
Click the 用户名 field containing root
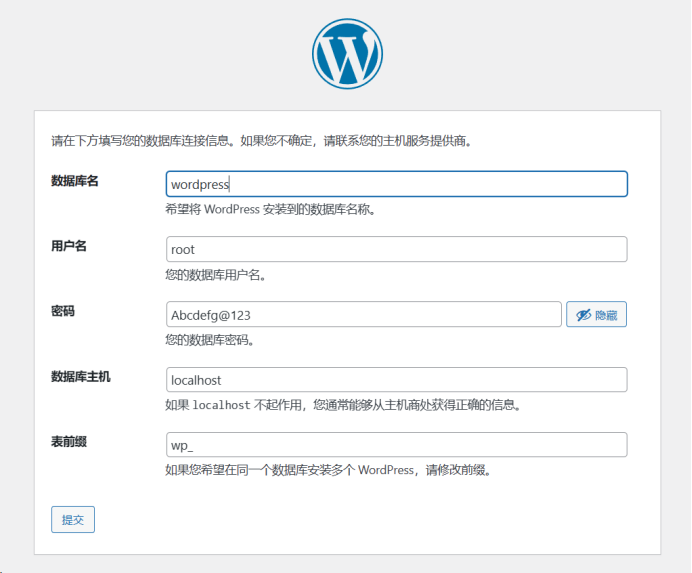point(396,249)
